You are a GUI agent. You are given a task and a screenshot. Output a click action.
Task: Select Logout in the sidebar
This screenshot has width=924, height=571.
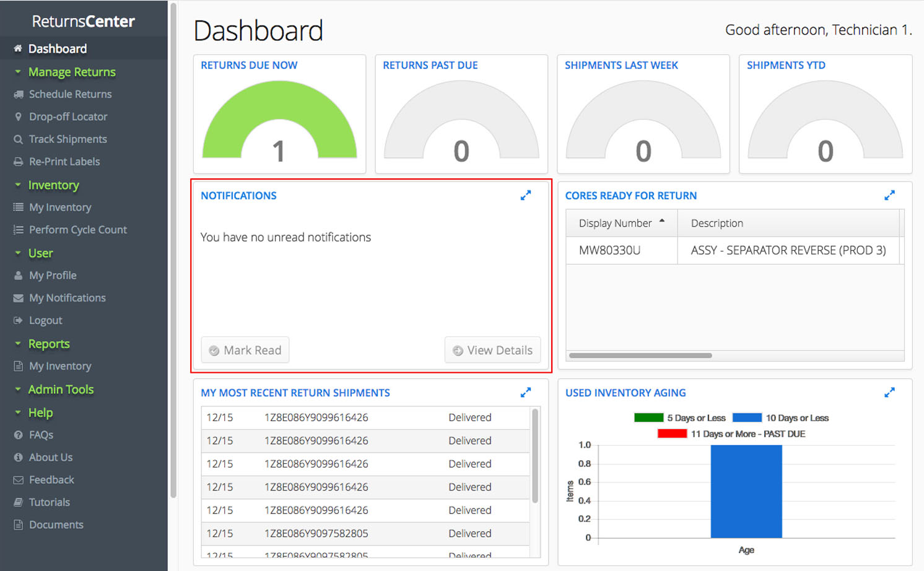pyautogui.click(x=46, y=320)
